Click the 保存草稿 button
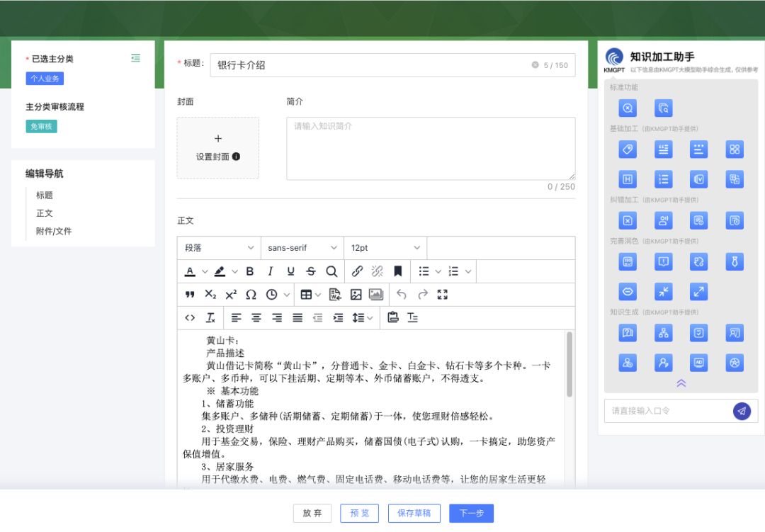765x532 pixels. pos(414,514)
